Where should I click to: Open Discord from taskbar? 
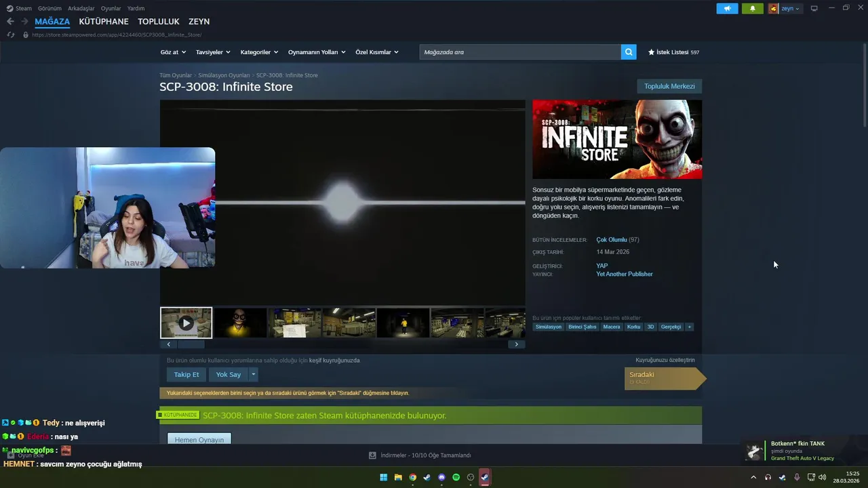click(x=441, y=477)
